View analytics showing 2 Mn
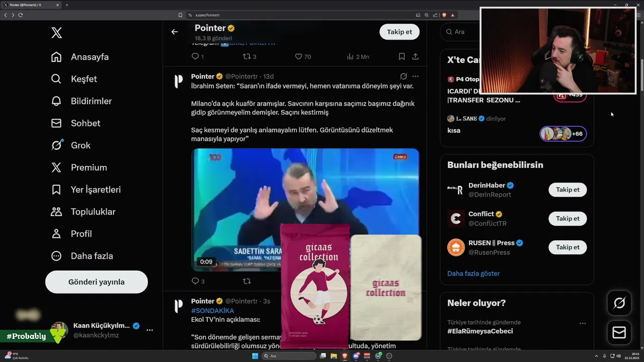 pyautogui.click(x=358, y=57)
